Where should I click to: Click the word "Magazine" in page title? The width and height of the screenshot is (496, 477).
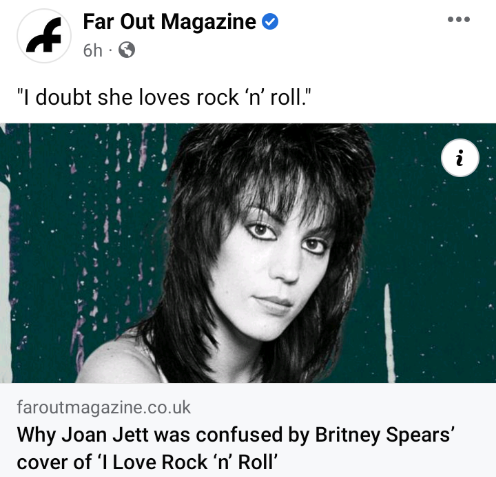click(x=208, y=22)
